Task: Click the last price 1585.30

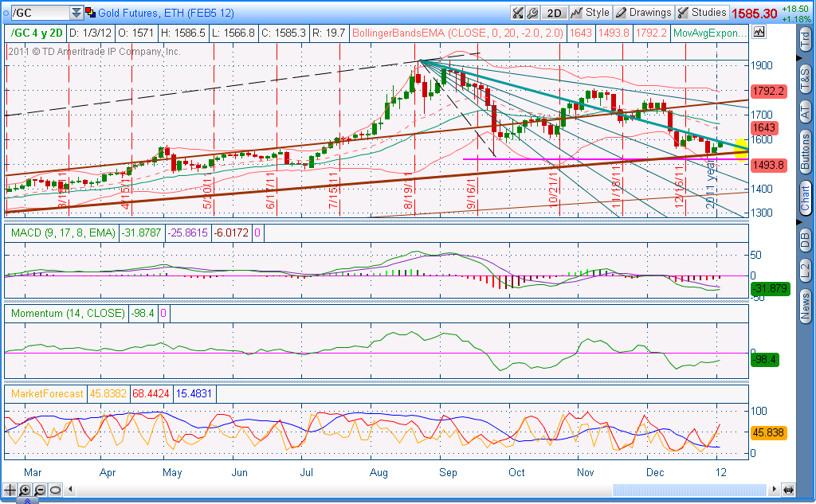Action: tap(754, 14)
